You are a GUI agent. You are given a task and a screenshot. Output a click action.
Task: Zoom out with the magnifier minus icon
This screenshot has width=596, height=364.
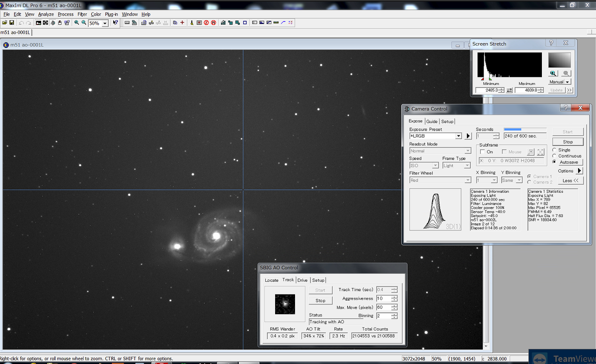(83, 23)
